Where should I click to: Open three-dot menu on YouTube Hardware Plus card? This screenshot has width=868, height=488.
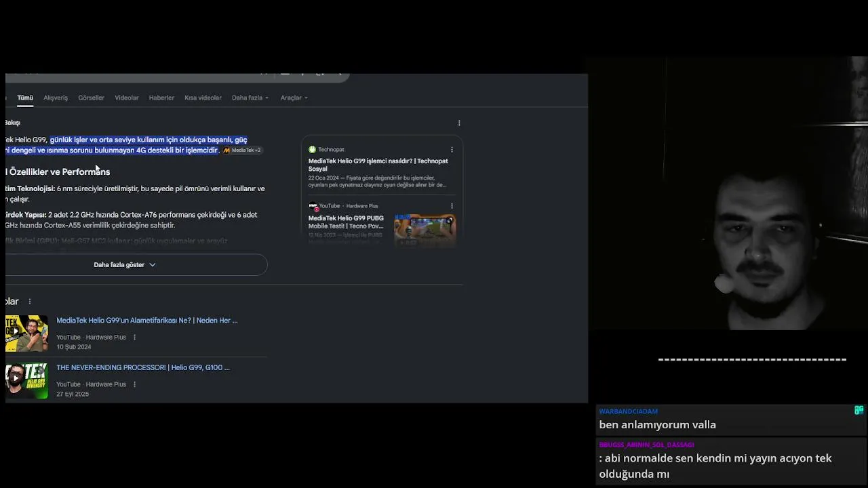click(452, 206)
